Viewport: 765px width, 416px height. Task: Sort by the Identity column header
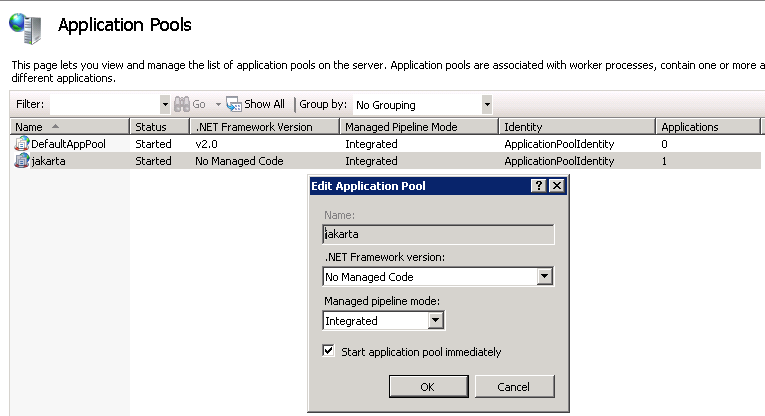point(576,127)
